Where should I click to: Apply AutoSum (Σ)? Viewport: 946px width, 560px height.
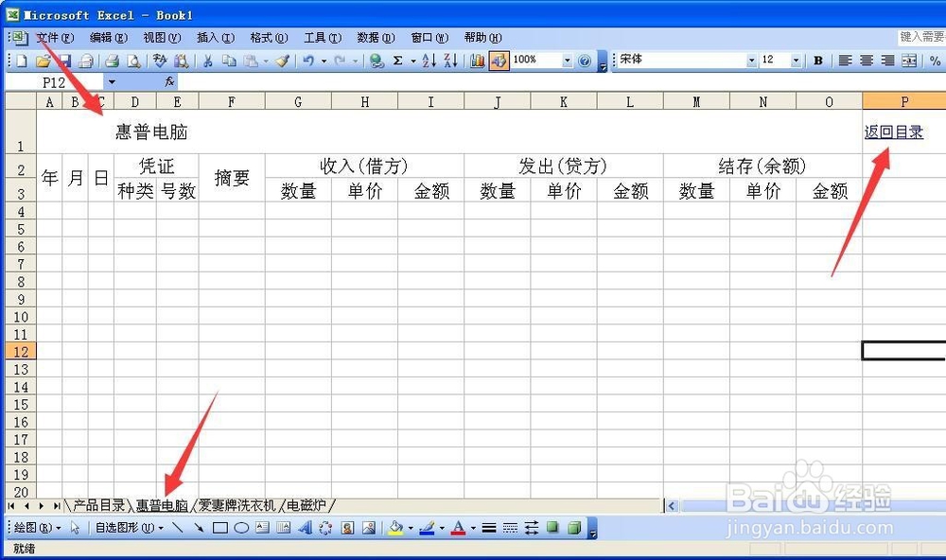398,61
